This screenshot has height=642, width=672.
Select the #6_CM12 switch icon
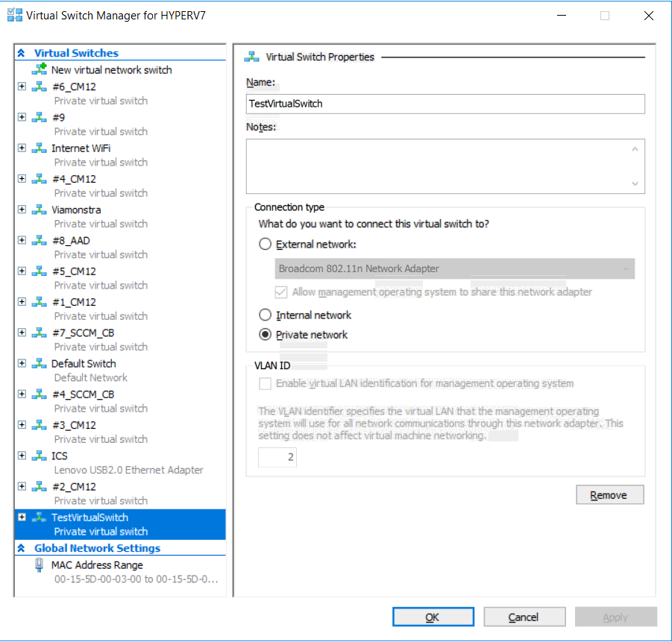click(x=40, y=86)
